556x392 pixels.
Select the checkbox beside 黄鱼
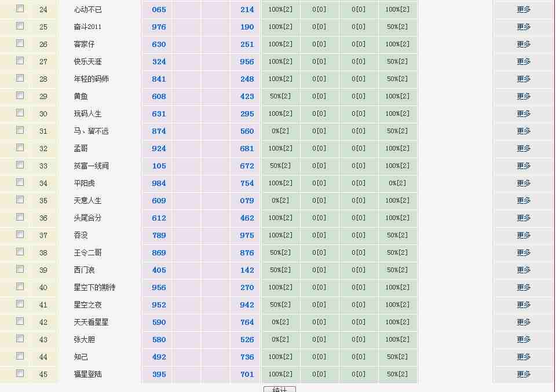tap(20, 96)
